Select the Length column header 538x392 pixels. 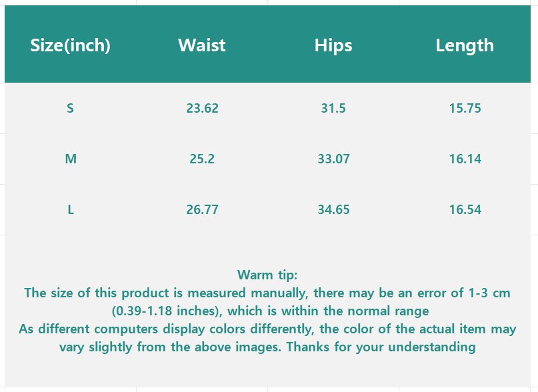tap(465, 45)
